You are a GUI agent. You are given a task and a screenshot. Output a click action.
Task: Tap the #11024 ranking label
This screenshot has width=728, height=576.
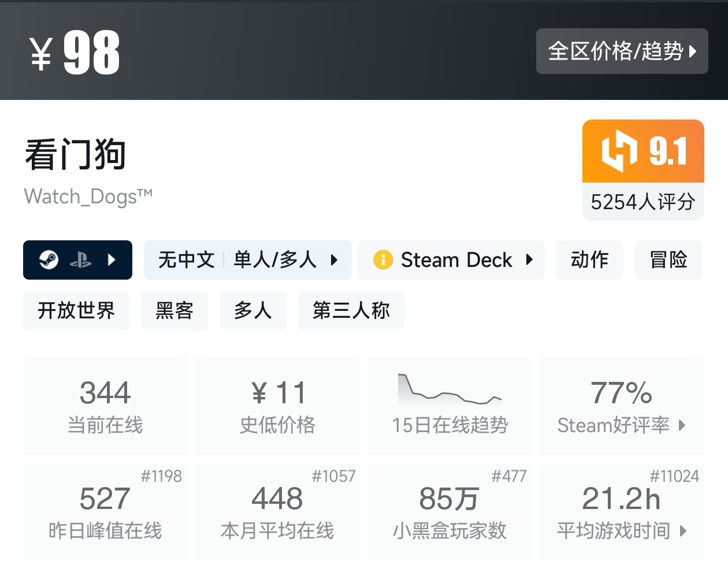point(674,476)
